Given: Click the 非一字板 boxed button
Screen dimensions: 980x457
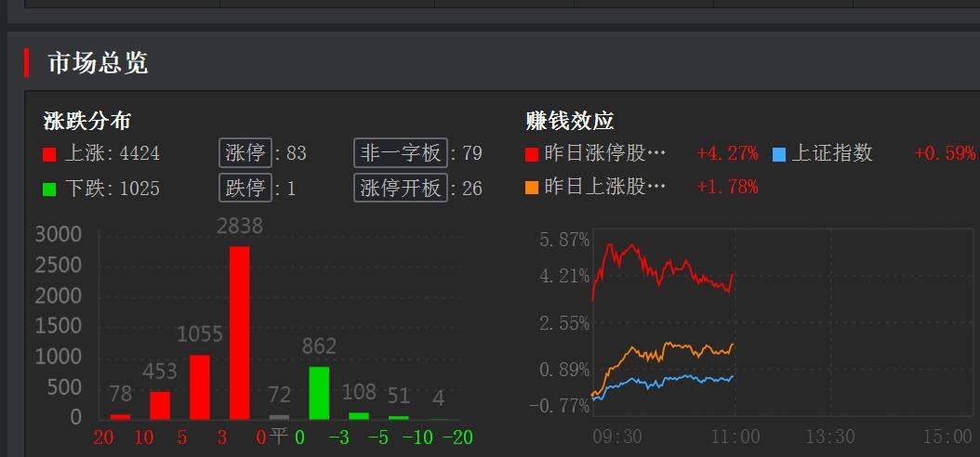Looking at the screenshot, I should 401,153.
